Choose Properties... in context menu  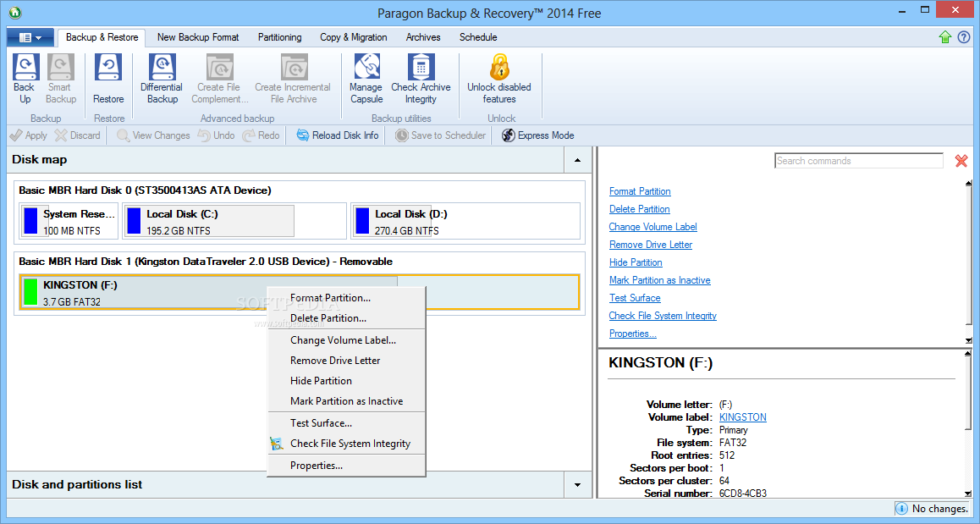(x=347, y=466)
